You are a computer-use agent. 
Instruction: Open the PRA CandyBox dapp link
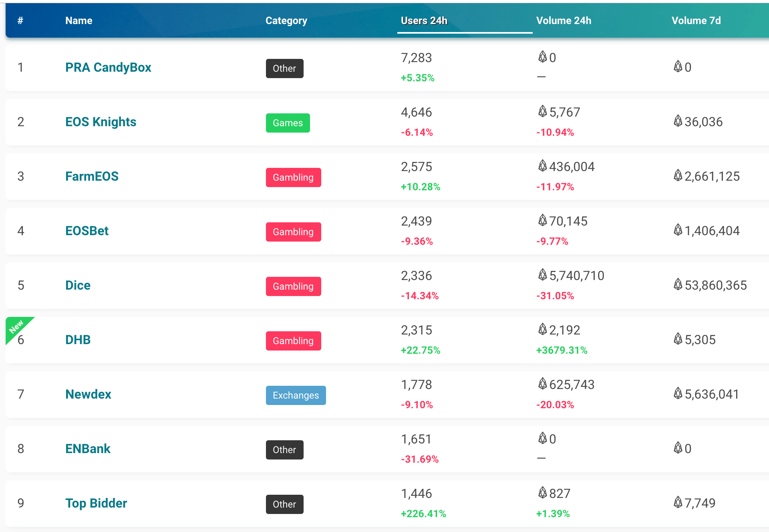click(108, 67)
